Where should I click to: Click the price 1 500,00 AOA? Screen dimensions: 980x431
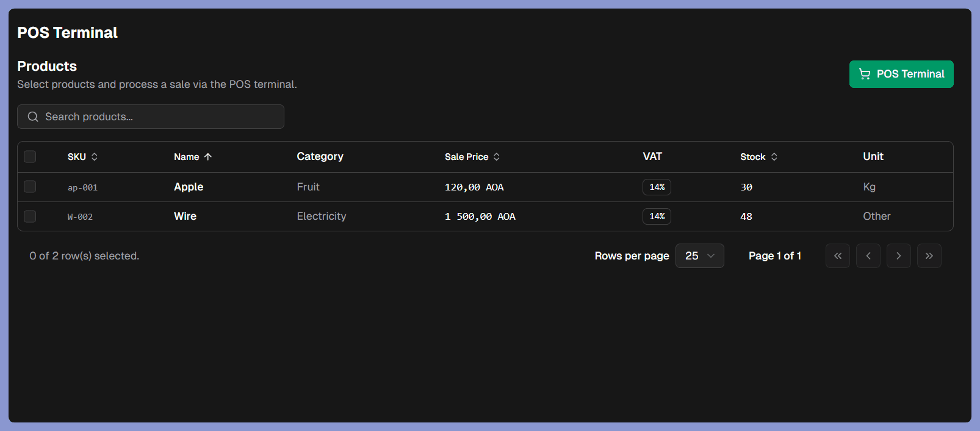click(x=480, y=217)
